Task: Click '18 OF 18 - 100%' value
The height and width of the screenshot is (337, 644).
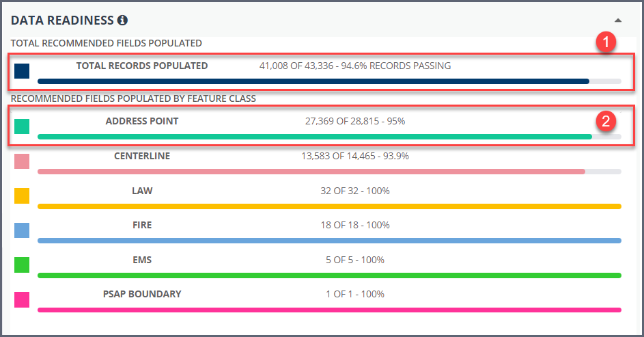Action: pyautogui.click(x=355, y=225)
